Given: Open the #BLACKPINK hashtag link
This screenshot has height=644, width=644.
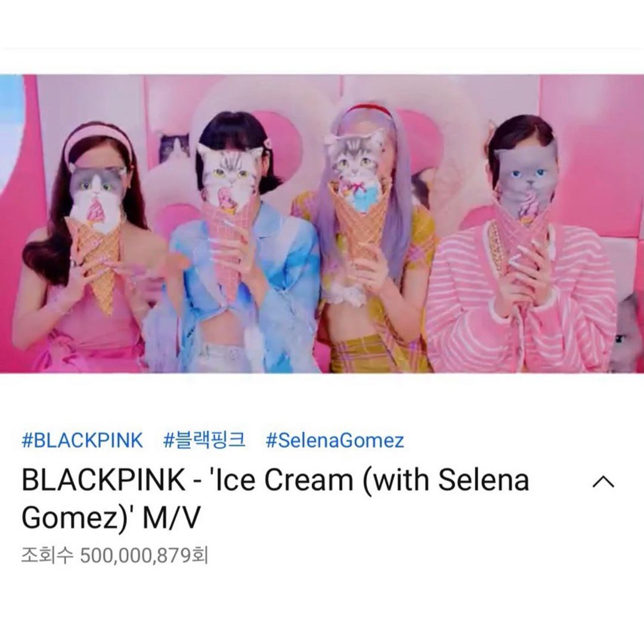Looking at the screenshot, I should pos(82,440).
